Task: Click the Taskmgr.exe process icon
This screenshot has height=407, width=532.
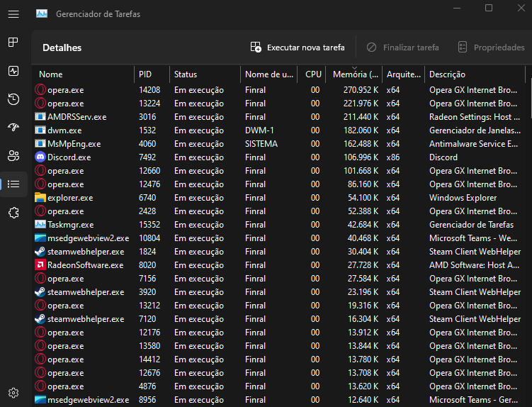Action: tap(40, 224)
